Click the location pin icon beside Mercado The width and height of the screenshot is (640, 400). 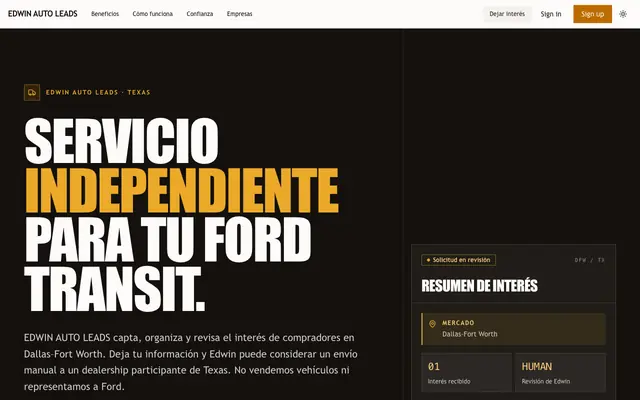(432, 324)
